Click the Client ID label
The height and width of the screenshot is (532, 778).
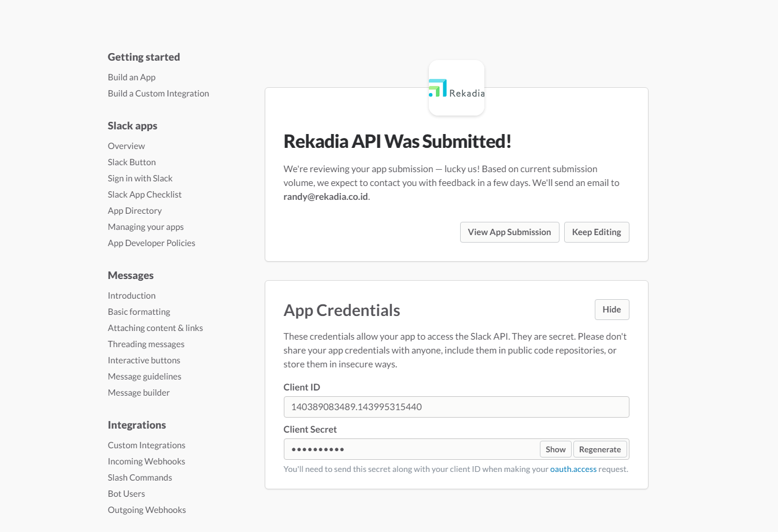pyautogui.click(x=302, y=388)
